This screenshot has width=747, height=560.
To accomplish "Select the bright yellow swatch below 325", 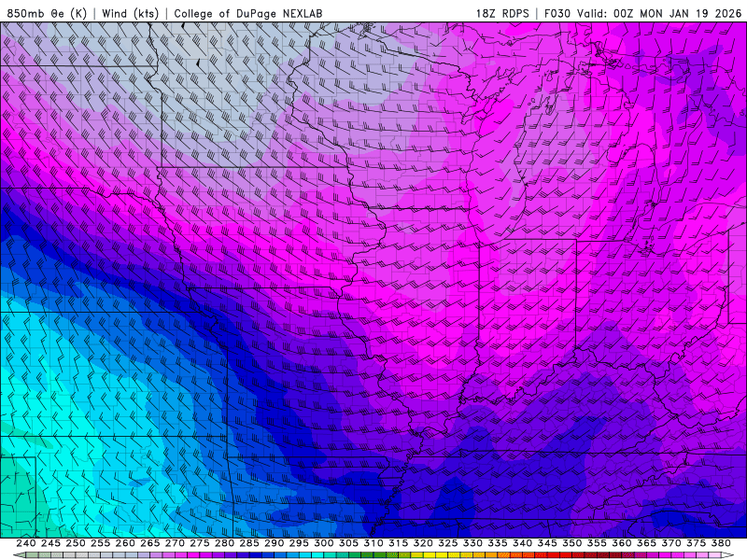I will [x=442, y=555].
